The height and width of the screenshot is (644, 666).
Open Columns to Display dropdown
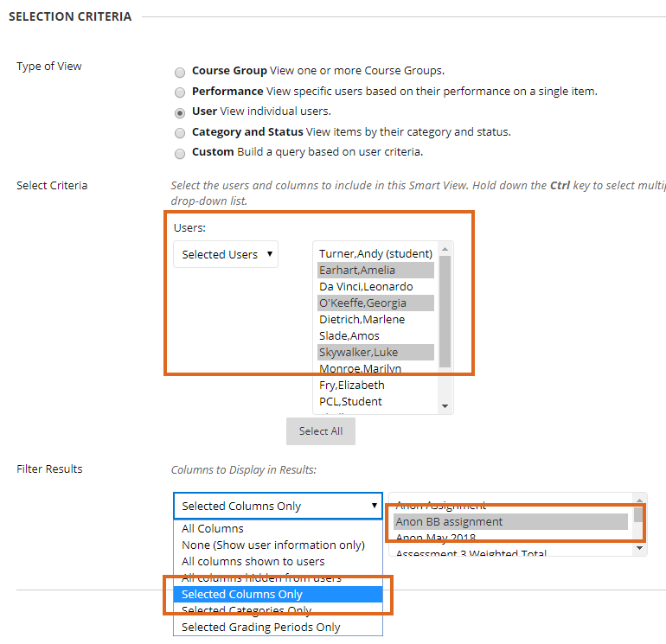278,507
